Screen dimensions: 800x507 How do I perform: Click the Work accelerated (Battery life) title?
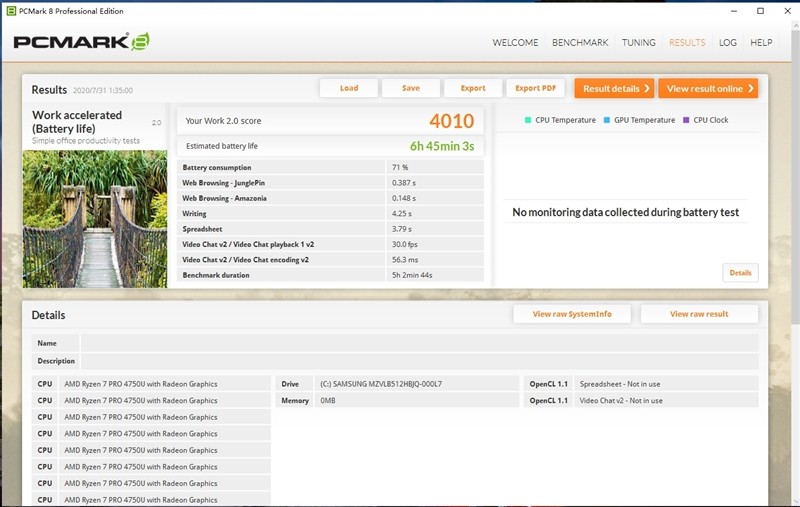[x=77, y=122]
